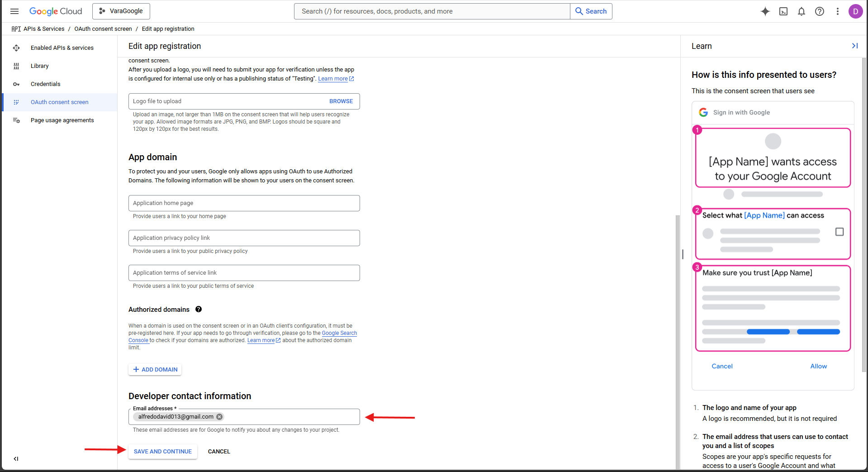This screenshot has height=472, width=868.
Task: Open the VaraGoogle project selector
Action: [121, 11]
